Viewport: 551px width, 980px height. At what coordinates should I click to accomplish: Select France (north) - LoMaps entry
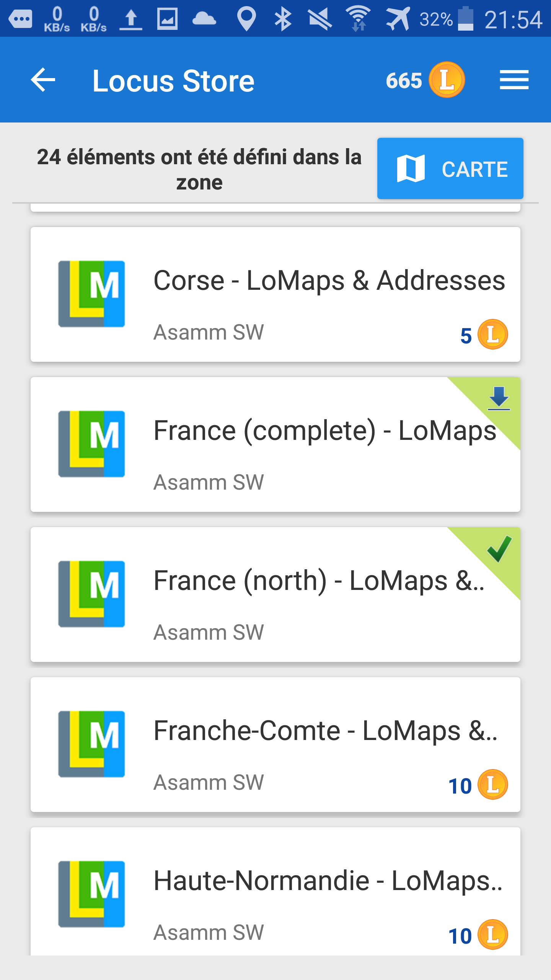[x=318, y=580]
